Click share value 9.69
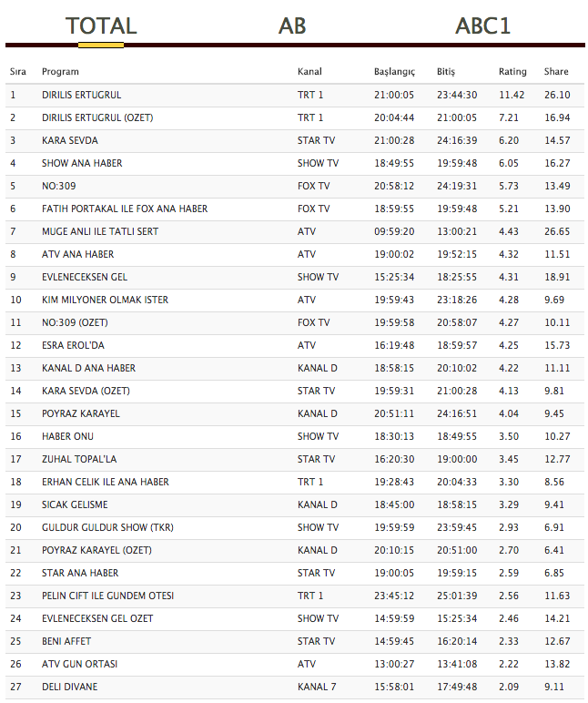Viewport: 588px width, 703px height. point(554,300)
